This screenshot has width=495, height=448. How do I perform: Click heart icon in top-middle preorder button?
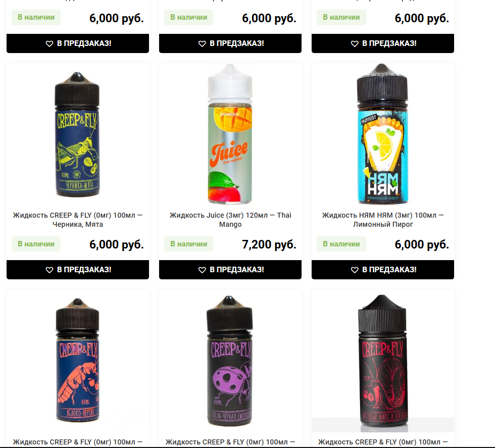202,43
